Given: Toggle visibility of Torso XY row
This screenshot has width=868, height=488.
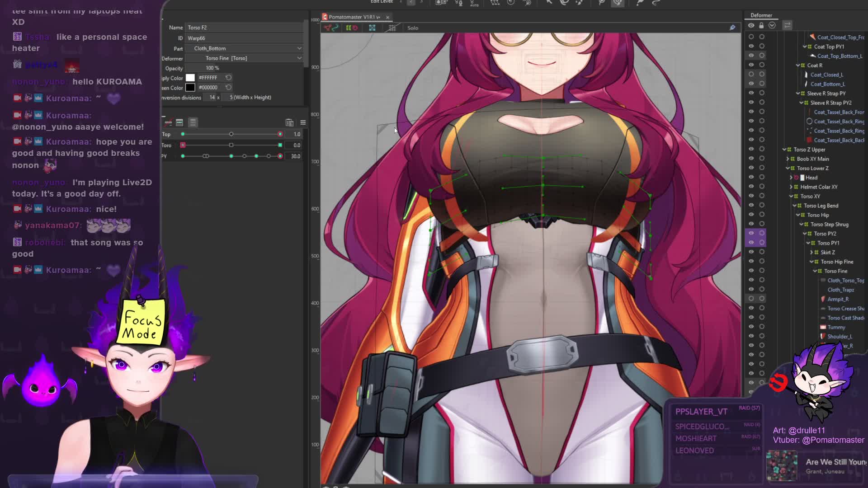Looking at the screenshot, I should (x=751, y=196).
